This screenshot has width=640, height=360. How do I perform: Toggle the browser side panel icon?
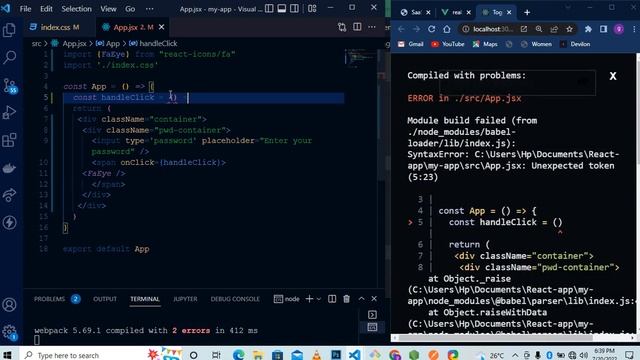tap(603, 29)
